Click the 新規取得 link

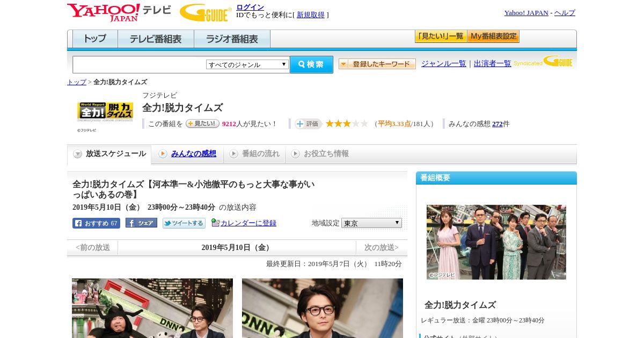point(311,15)
